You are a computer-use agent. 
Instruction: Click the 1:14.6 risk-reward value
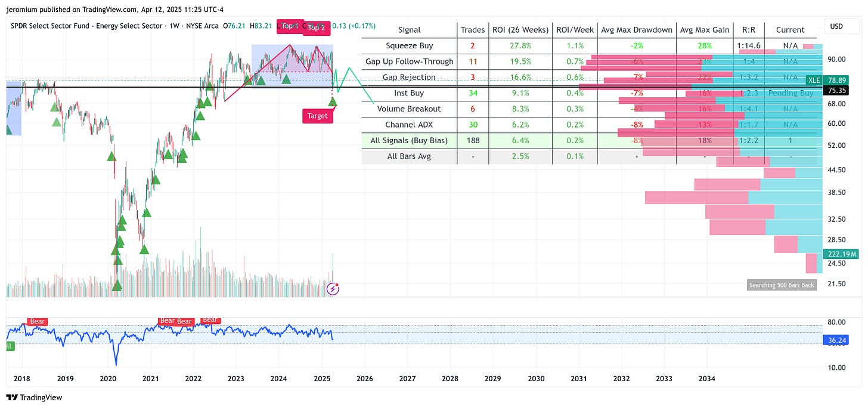(748, 45)
